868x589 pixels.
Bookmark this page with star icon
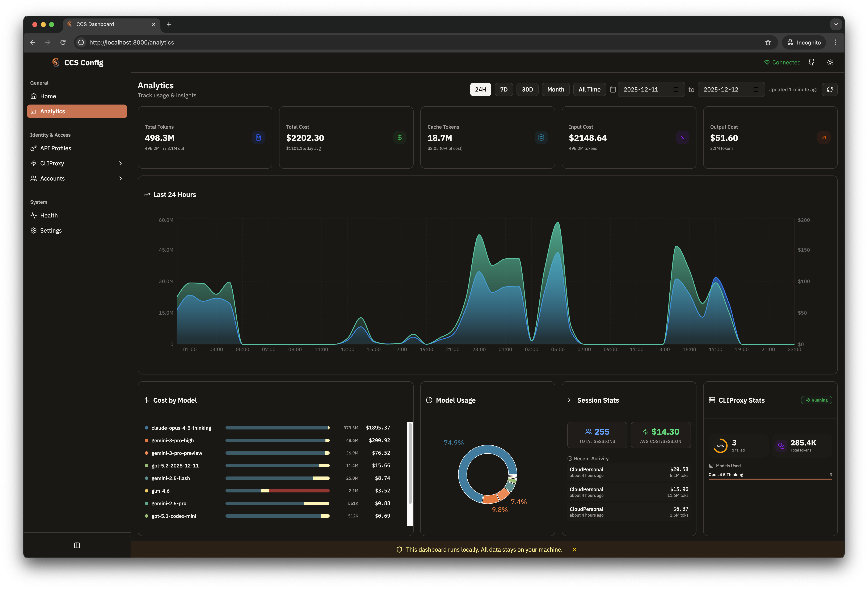767,43
